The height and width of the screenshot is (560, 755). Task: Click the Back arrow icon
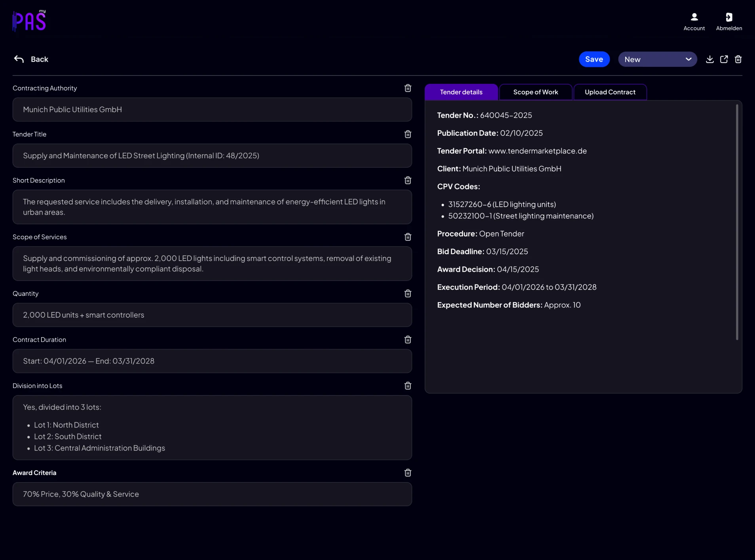(x=19, y=59)
